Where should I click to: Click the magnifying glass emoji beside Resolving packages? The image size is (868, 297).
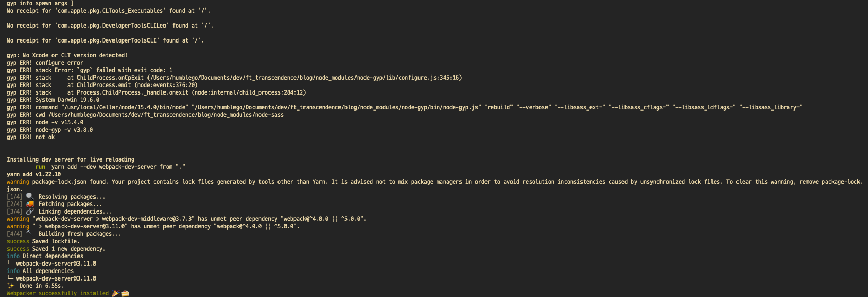(30, 197)
